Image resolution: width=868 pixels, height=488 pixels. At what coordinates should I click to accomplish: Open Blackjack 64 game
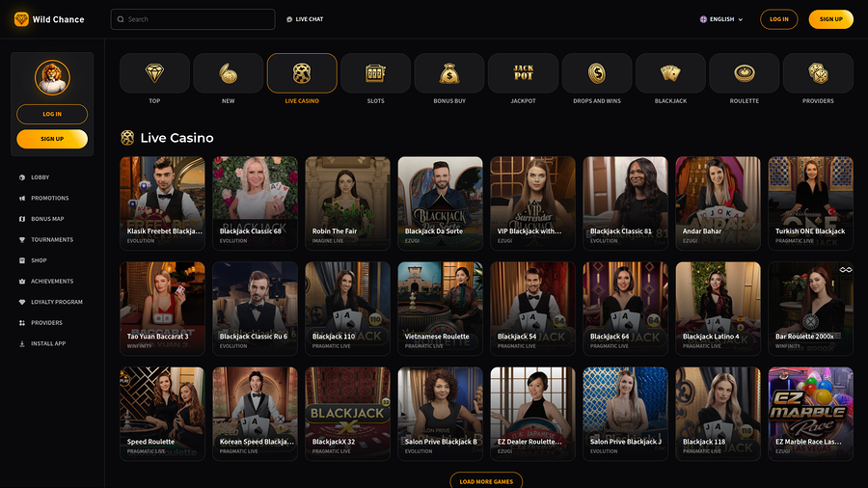point(626,309)
